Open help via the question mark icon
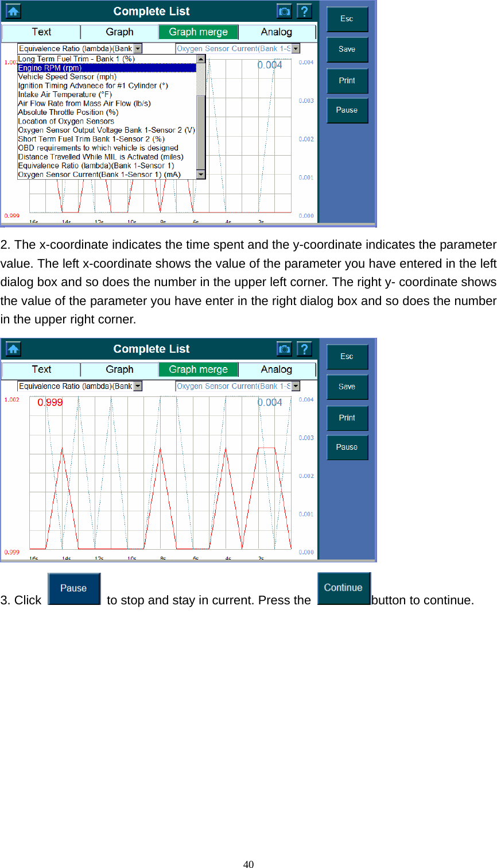The height and width of the screenshot is (868, 497). 305,10
